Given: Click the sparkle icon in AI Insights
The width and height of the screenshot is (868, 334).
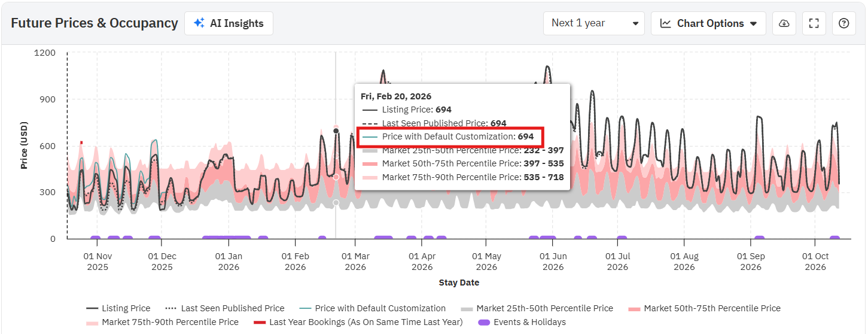Looking at the screenshot, I should click(200, 23).
